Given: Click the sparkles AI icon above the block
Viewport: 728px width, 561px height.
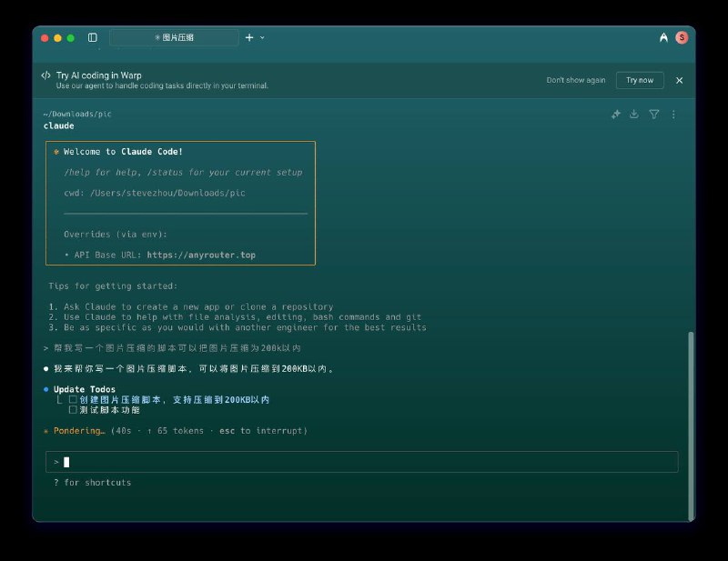Looking at the screenshot, I should (616, 114).
